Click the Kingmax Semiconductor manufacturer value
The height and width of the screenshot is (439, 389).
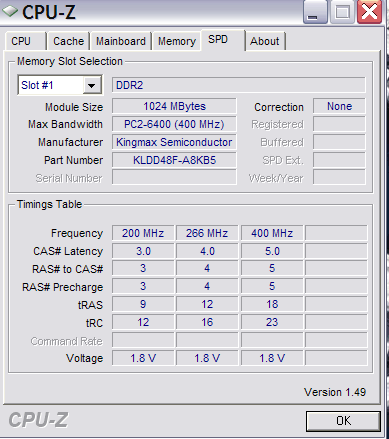[174, 142]
